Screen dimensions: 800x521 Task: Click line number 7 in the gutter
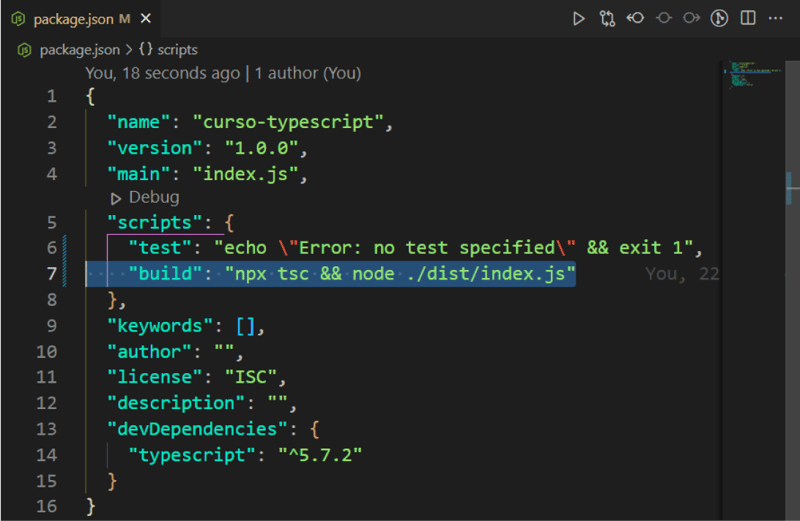(52, 274)
